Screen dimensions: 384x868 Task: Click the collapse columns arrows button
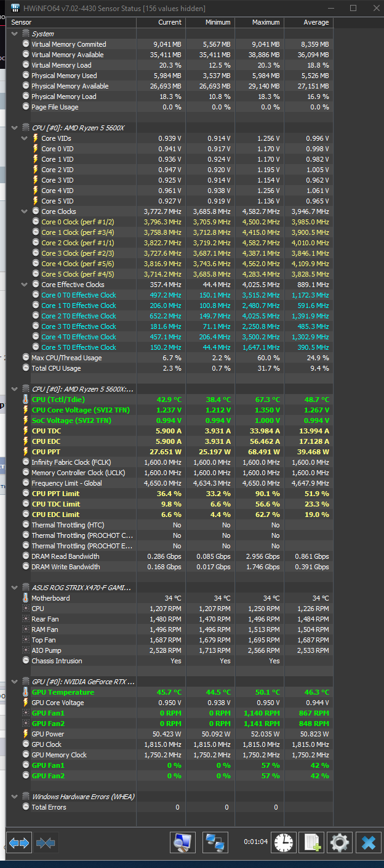tap(46, 843)
